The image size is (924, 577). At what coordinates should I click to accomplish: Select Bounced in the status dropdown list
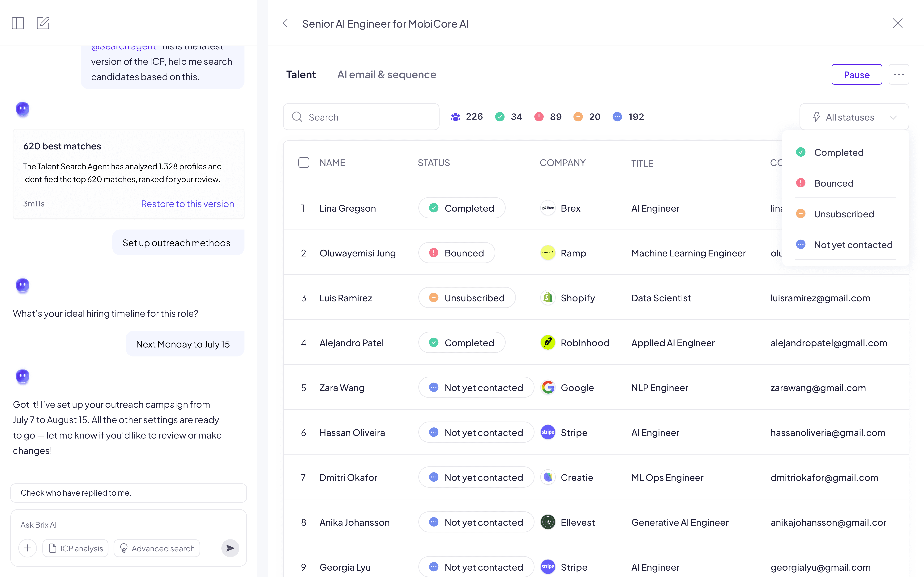tap(834, 183)
